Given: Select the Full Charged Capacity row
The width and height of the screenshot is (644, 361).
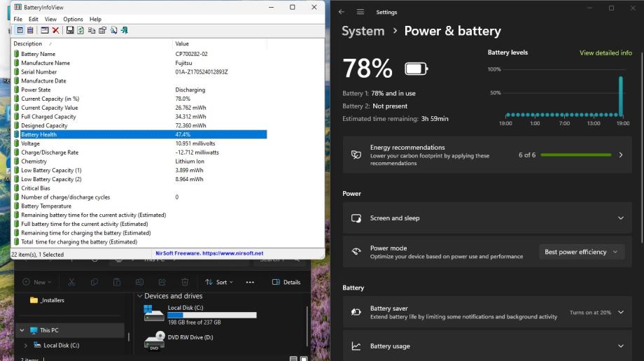Looking at the screenshot, I should point(139,116).
